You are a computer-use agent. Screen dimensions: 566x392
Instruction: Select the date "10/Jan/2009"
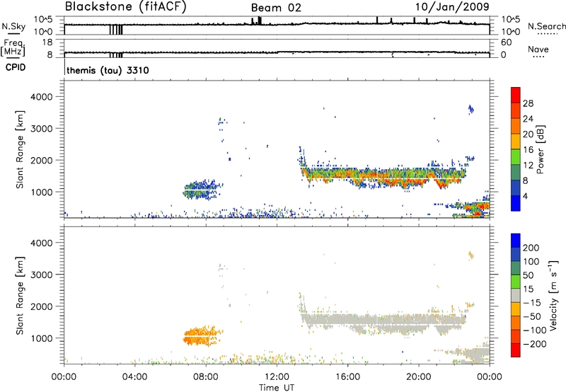452,6
